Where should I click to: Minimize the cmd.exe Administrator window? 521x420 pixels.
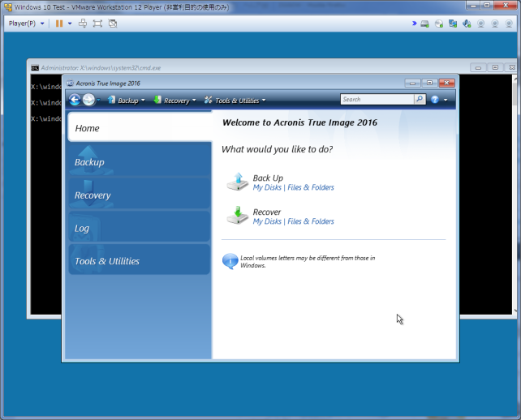coord(478,68)
